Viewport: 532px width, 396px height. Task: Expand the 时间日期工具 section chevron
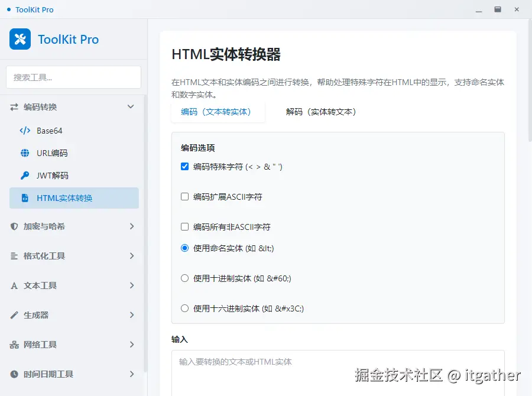(x=132, y=374)
